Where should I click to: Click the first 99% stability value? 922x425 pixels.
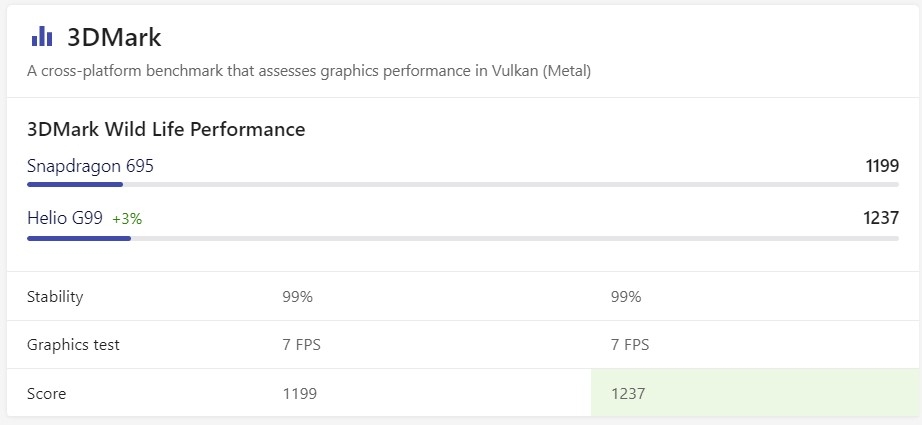[x=297, y=297]
